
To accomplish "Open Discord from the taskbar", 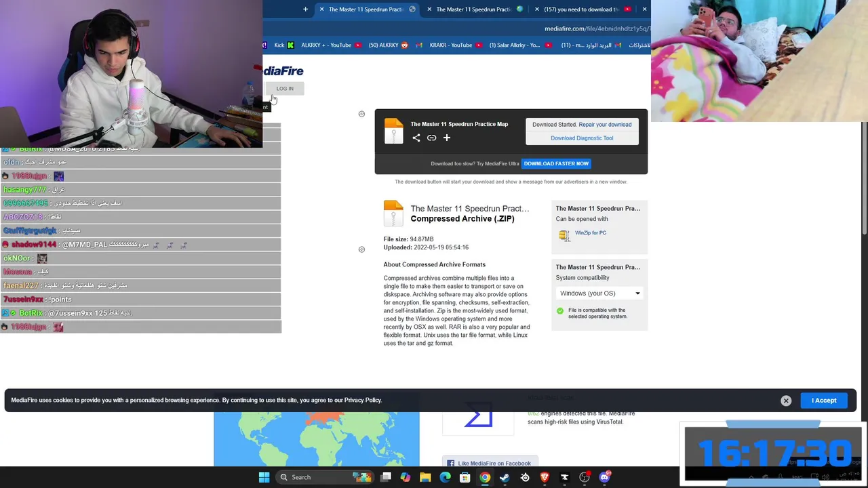I will coord(604,477).
